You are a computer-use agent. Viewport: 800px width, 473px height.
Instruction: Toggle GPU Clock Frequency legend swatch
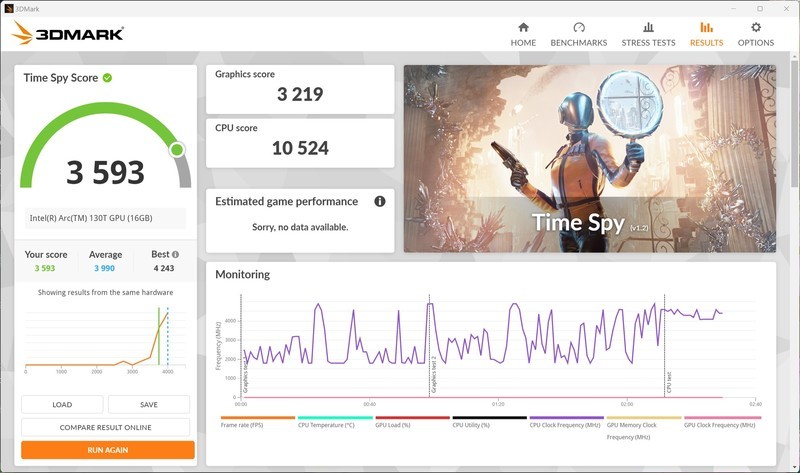pyautogui.click(x=722, y=417)
